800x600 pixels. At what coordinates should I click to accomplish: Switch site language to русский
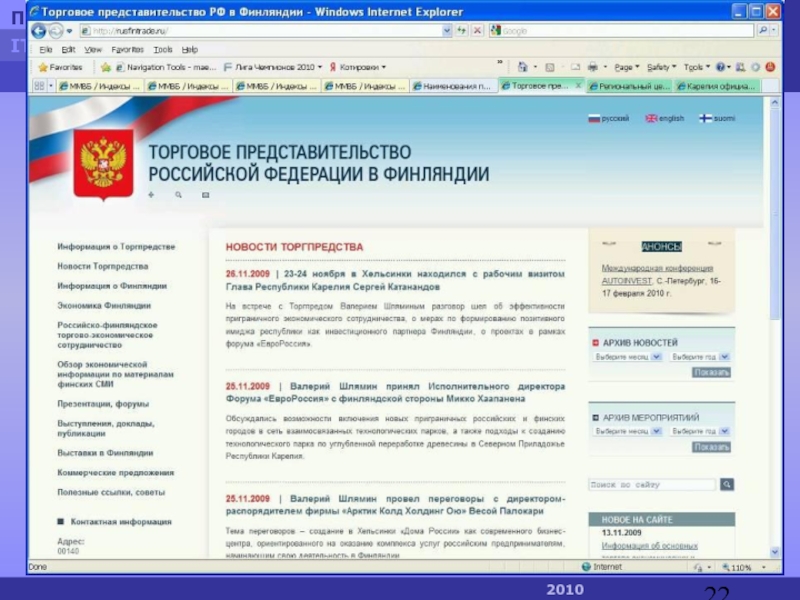point(609,118)
